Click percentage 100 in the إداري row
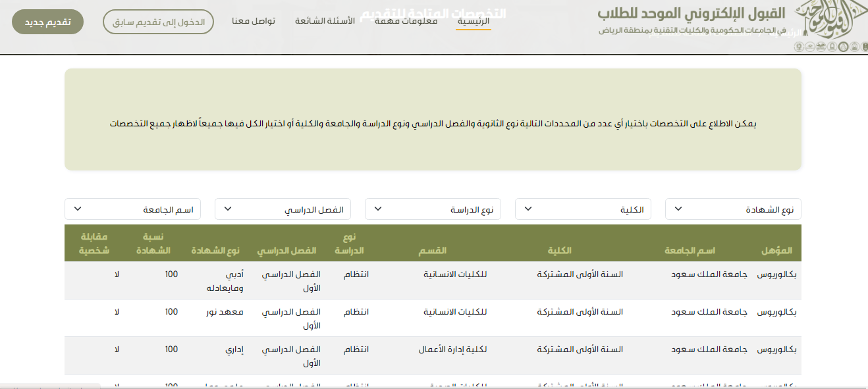Screen dimensions: 868x389 171,350
